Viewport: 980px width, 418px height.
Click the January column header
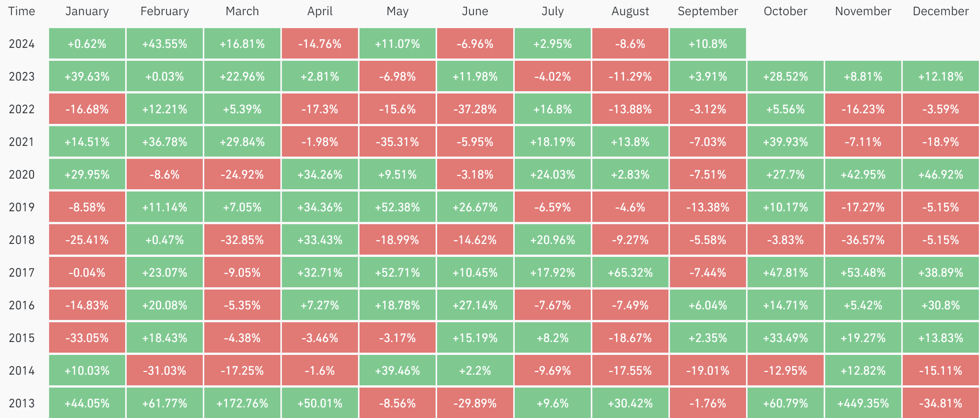pyautogui.click(x=87, y=11)
